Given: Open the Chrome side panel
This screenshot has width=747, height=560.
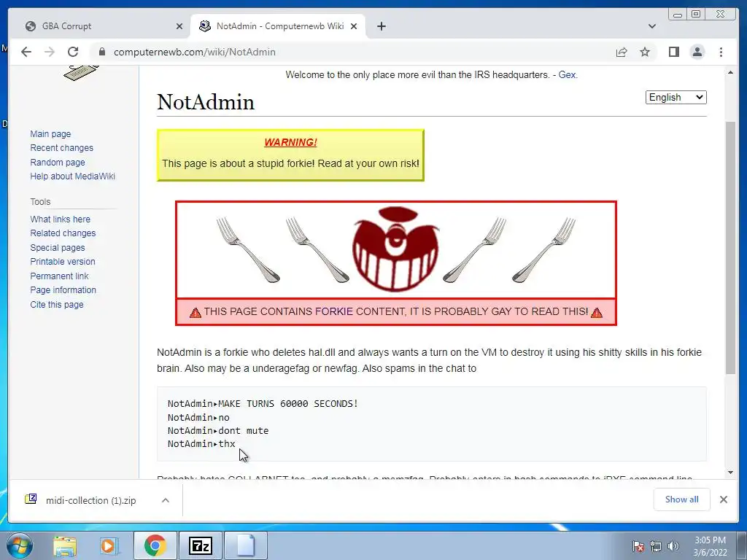Looking at the screenshot, I should point(673,52).
